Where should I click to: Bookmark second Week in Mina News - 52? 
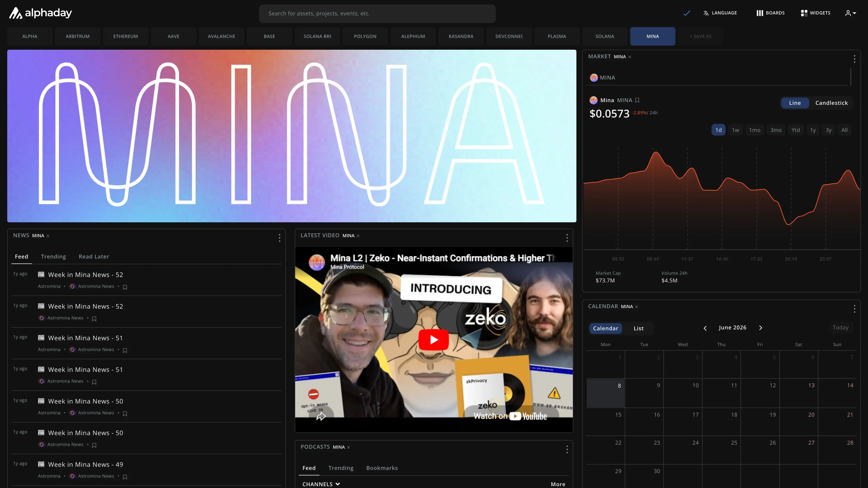(94, 319)
